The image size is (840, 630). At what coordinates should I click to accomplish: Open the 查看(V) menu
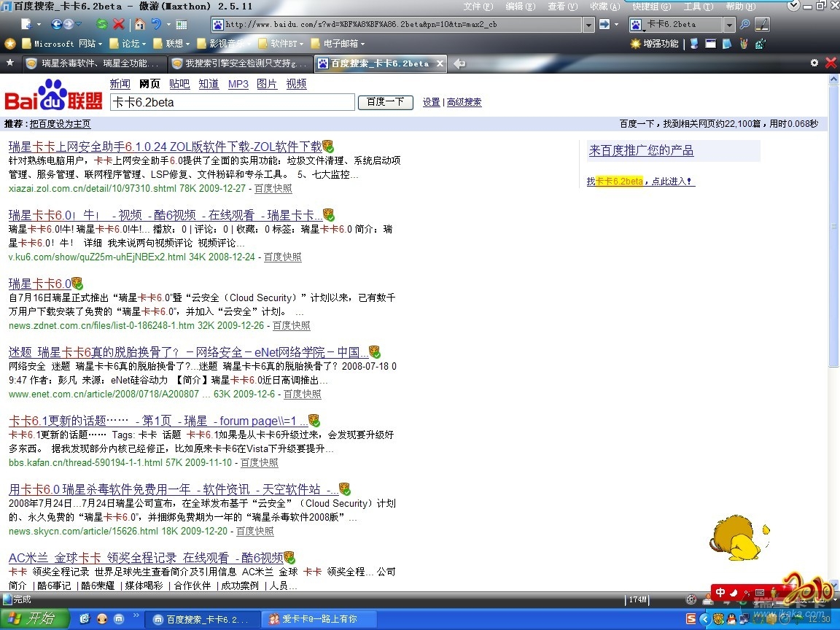pos(562,7)
